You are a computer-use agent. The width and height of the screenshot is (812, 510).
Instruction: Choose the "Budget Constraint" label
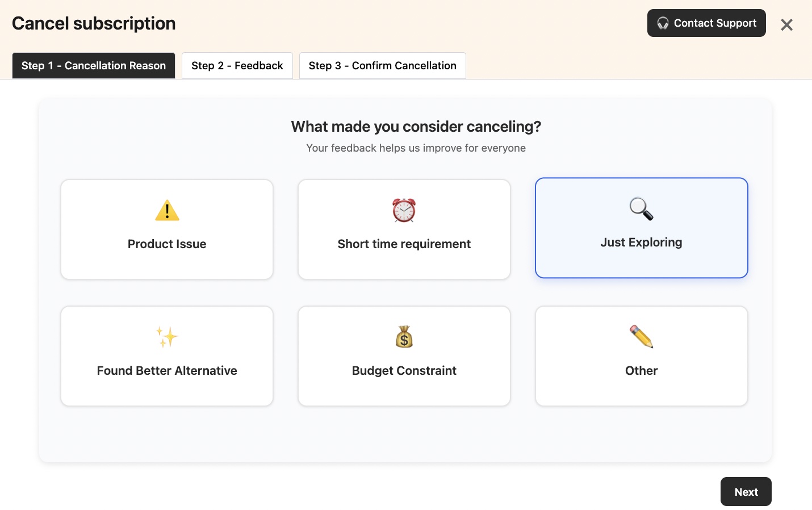(404, 371)
